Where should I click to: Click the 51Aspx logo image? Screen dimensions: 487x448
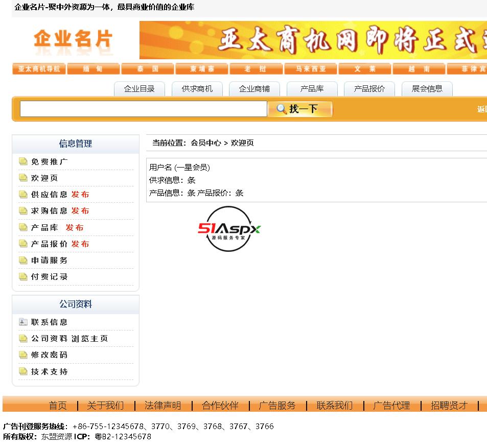(x=229, y=229)
